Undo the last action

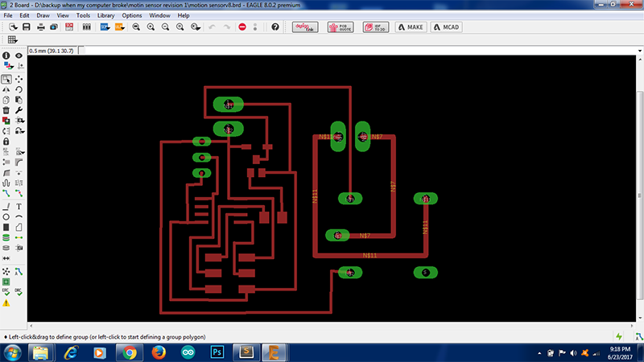[x=212, y=27]
